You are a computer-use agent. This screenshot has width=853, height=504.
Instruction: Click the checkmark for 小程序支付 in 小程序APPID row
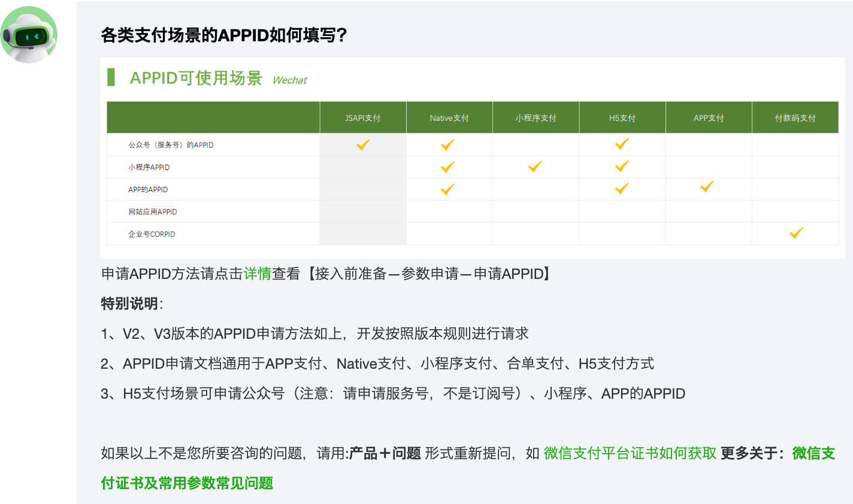click(x=535, y=166)
